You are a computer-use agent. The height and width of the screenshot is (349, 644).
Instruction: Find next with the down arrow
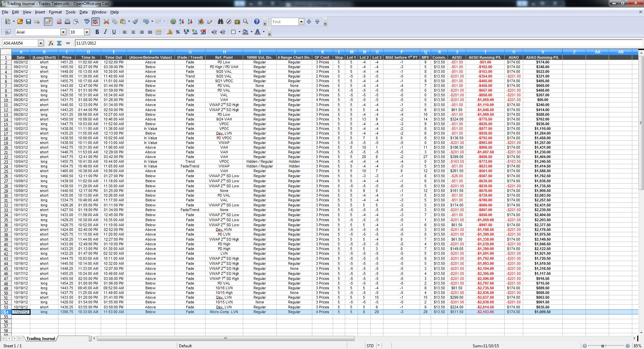[309, 21]
